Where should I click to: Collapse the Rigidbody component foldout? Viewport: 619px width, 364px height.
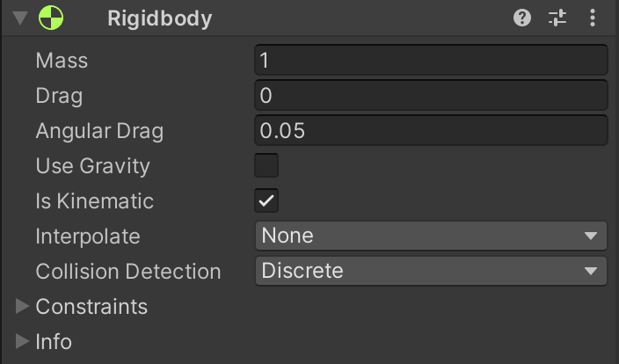[x=21, y=18]
